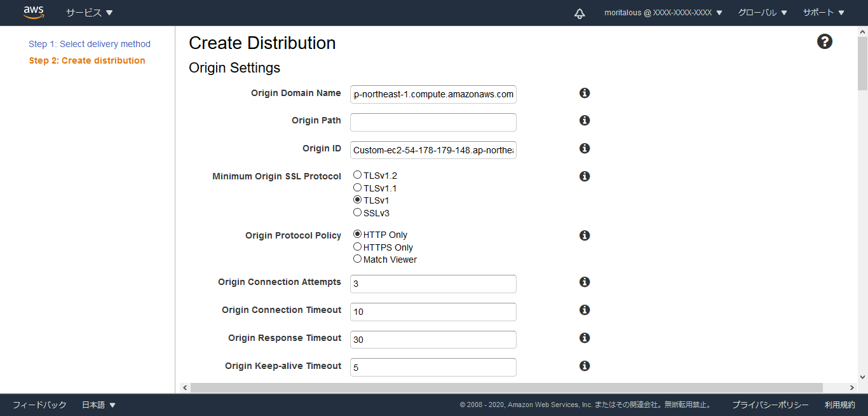Image resolution: width=868 pixels, height=416 pixels.
Task: Show info icon for Origin Path
Action: click(x=585, y=120)
